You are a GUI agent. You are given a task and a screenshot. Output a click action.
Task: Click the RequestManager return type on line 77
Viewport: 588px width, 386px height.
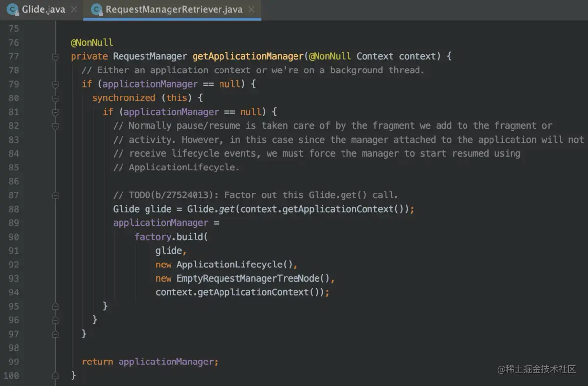150,56
